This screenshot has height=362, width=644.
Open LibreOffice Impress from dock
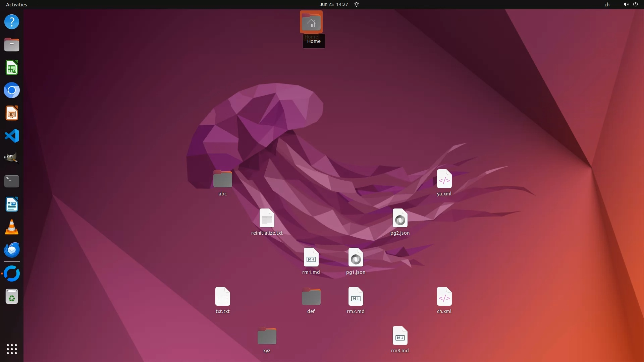[x=12, y=113]
